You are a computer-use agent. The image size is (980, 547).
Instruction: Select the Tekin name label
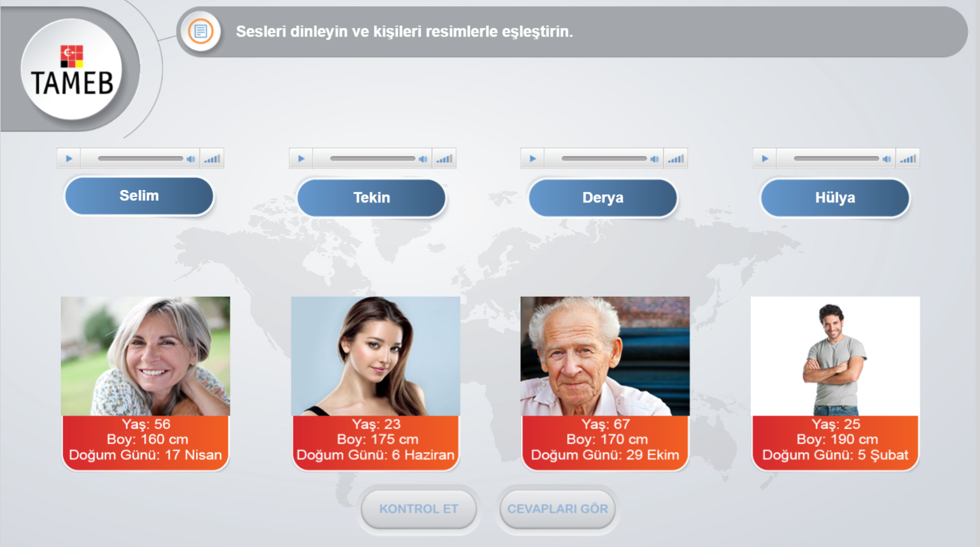tap(371, 198)
